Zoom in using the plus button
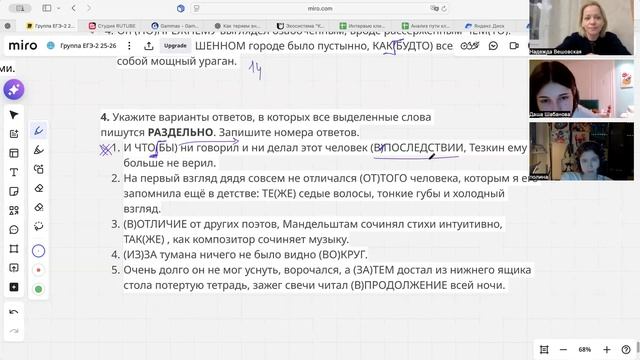 tap(607, 349)
